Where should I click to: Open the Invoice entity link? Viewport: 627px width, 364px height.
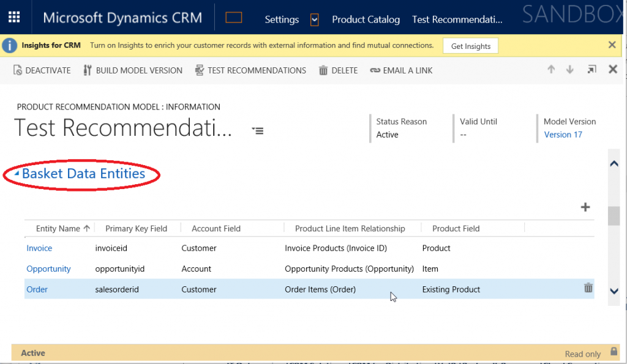pyautogui.click(x=39, y=248)
